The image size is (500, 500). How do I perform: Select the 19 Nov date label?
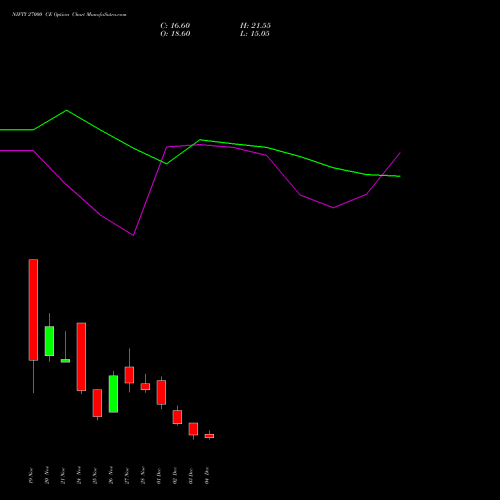[31, 475]
